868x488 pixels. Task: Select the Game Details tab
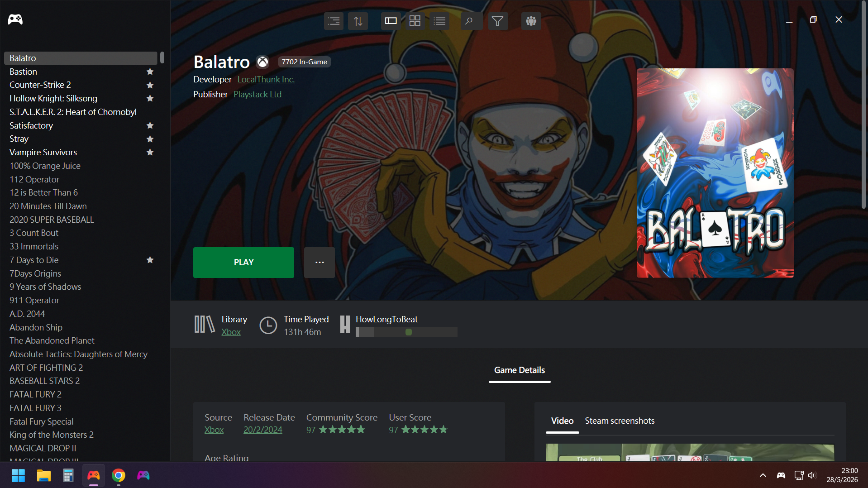pyautogui.click(x=520, y=370)
